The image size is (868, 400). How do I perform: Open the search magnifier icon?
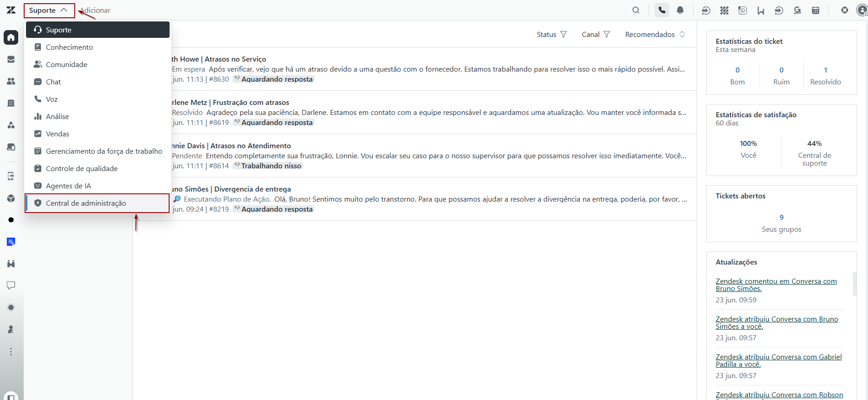(x=636, y=10)
